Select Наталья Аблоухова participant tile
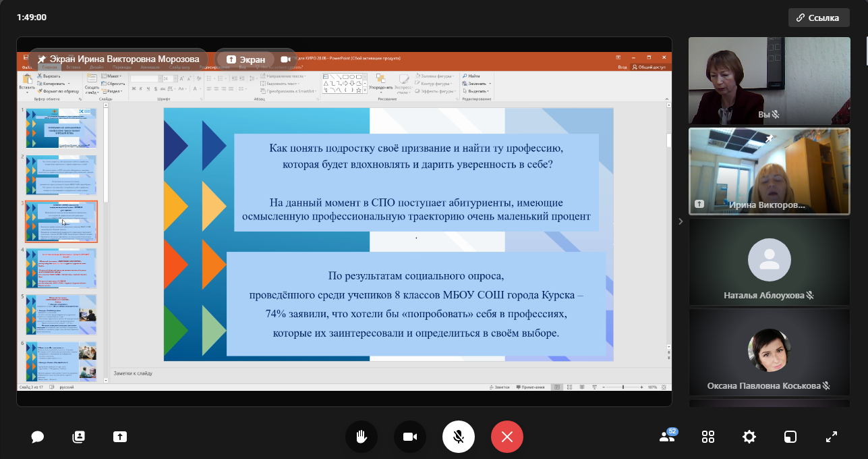Image resolution: width=868 pixels, height=459 pixels. coord(769,261)
